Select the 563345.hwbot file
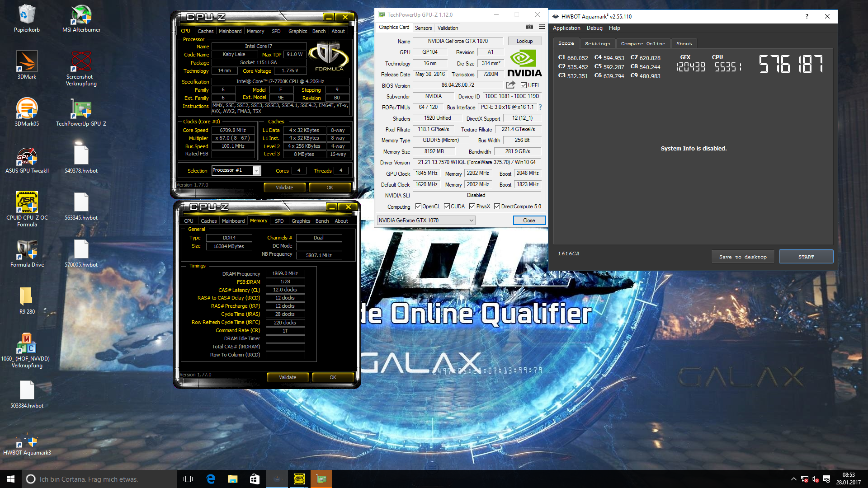The width and height of the screenshot is (868, 488). (x=81, y=206)
